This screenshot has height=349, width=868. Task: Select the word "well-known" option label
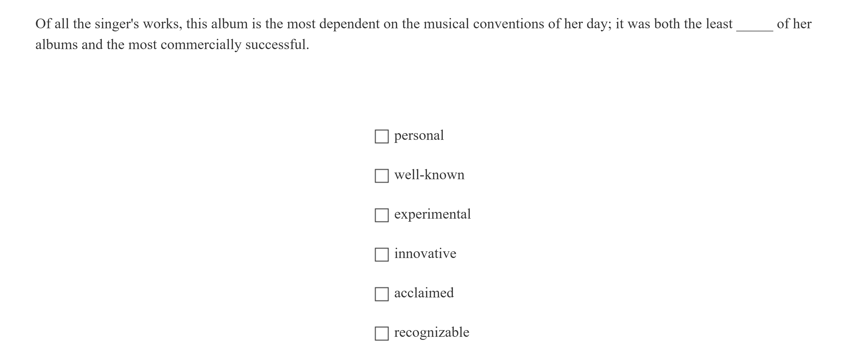(429, 175)
